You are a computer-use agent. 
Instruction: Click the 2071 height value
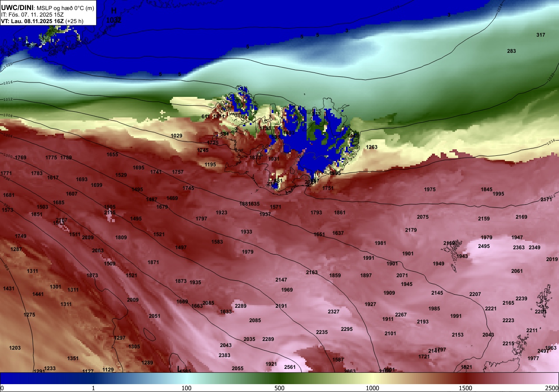[x=402, y=275]
